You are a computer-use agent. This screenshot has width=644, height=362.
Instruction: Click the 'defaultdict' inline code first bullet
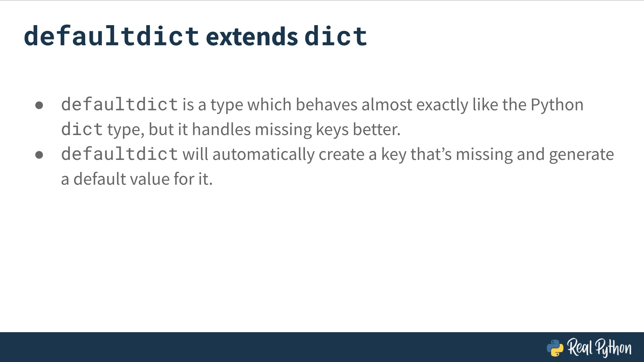[119, 104]
